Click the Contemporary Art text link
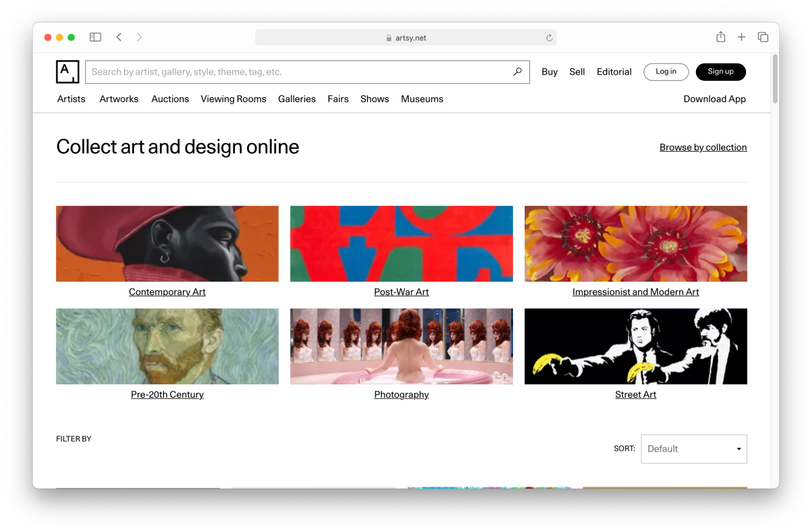812x532 pixels. [167, 292]
